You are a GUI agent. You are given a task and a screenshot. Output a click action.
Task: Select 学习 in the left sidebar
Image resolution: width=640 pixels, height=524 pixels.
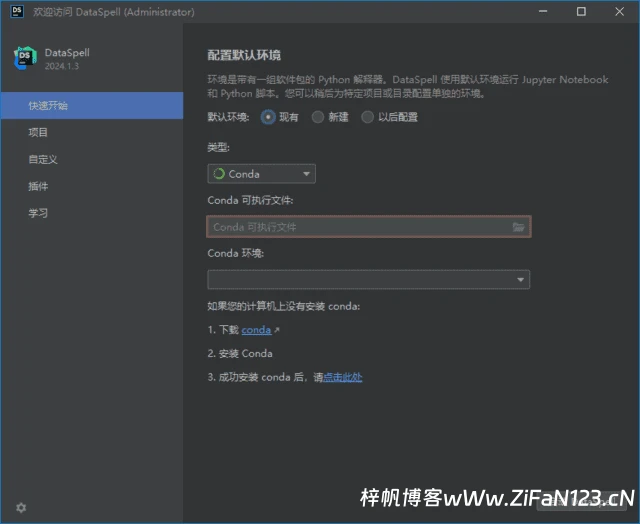[38, 213]
